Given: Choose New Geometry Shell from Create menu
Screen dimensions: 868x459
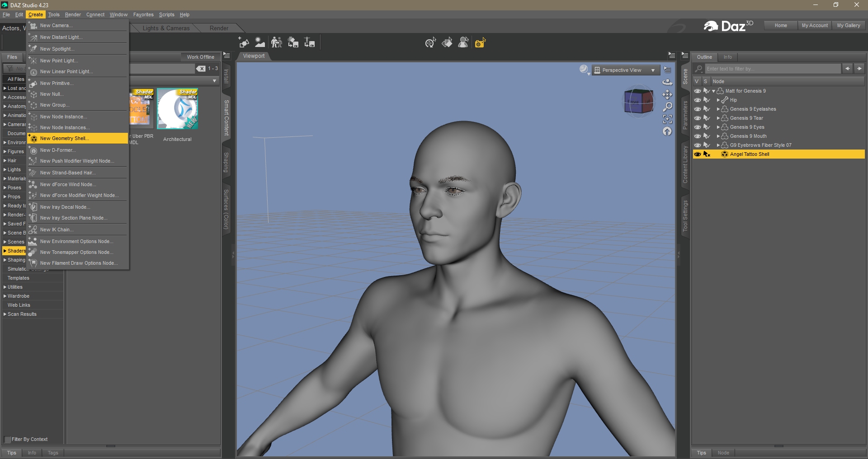Looking at the screenshot, I should [x=64, y=138].
